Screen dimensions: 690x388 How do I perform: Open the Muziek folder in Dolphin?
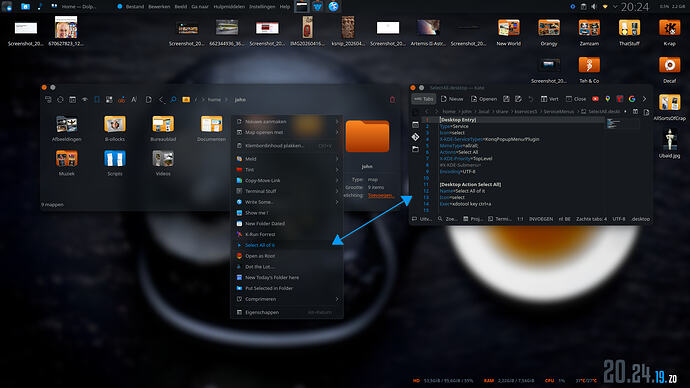click(66, 163)
